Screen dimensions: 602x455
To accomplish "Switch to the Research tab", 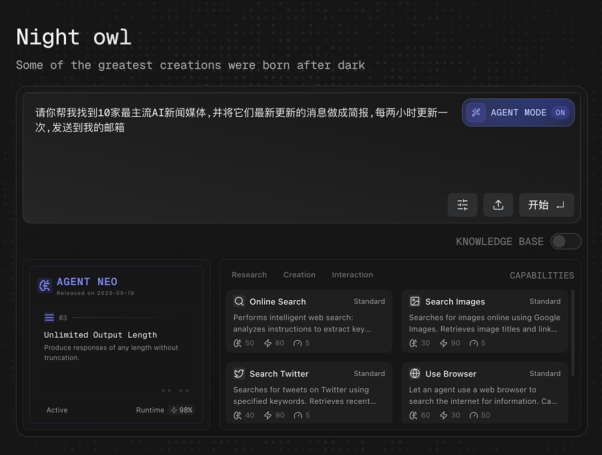I will click(x=249, y=275).
